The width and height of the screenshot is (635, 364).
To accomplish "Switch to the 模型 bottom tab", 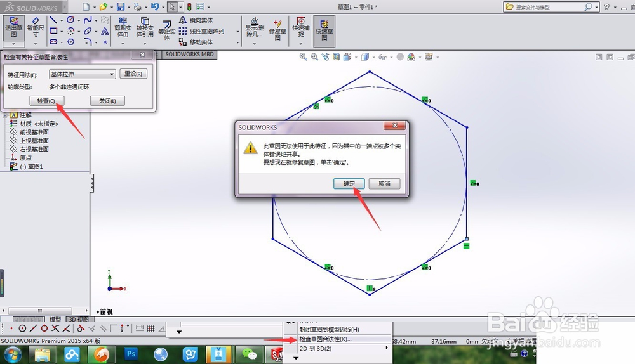I will point(55,320).
